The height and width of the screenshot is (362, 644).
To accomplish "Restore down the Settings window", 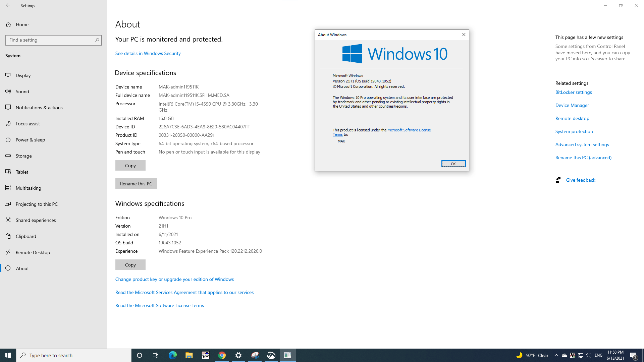I will coord(621,5).
